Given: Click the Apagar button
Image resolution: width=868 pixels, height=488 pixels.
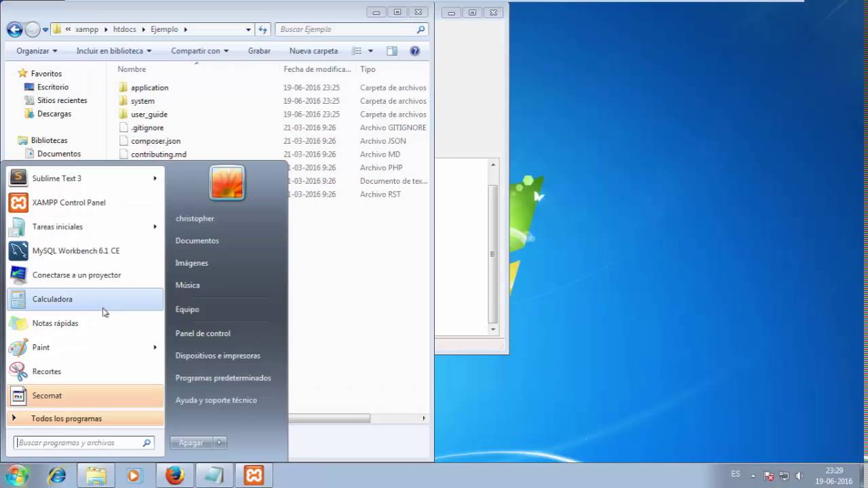Looking at the screenshot, I should [x=191, y=443].
